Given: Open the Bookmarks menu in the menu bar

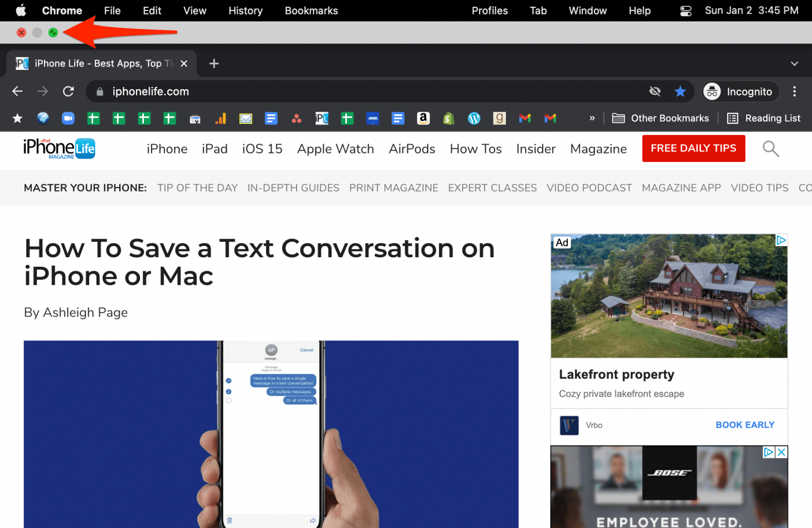Looking at the screenshot, I should (311, 11).
